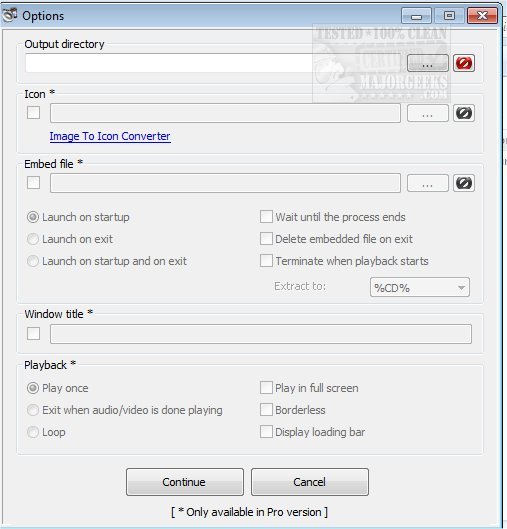Open the Extract to %CD% dropdown

tap(420, 287)
